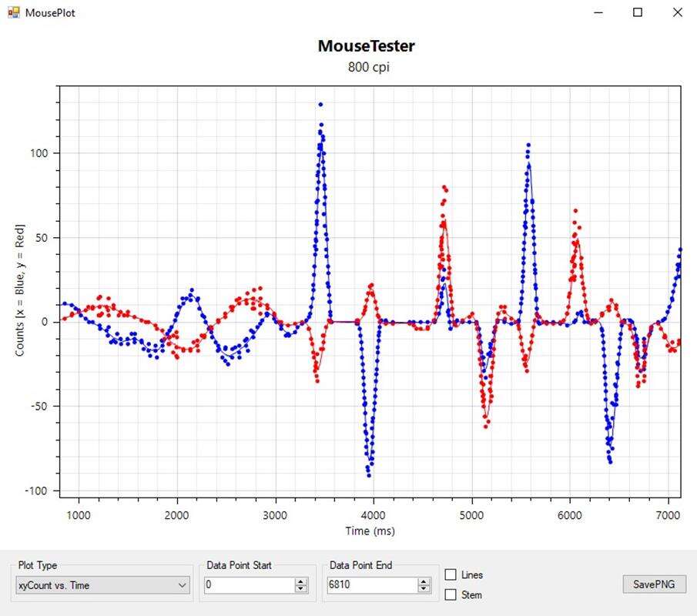This screenshot has height=616, width=697.
Task: Open the Plot Type dropdown
Action: [x=102, y=585]
